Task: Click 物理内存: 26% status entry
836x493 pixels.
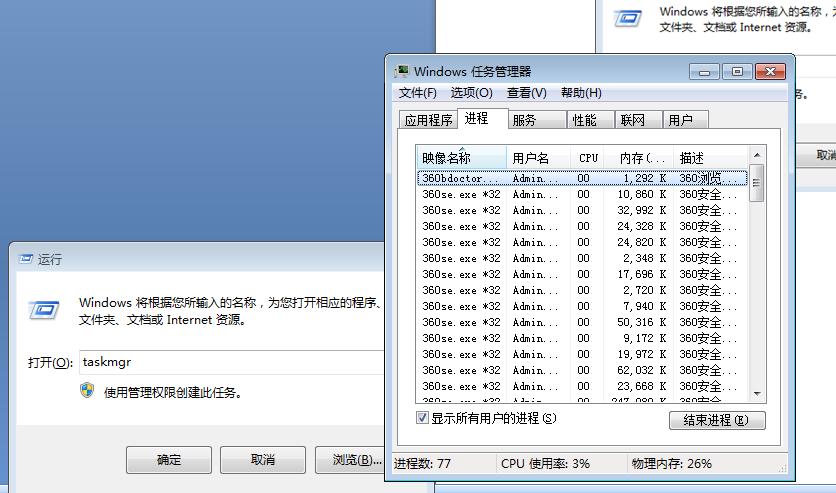Action: (x=672, y=464)
